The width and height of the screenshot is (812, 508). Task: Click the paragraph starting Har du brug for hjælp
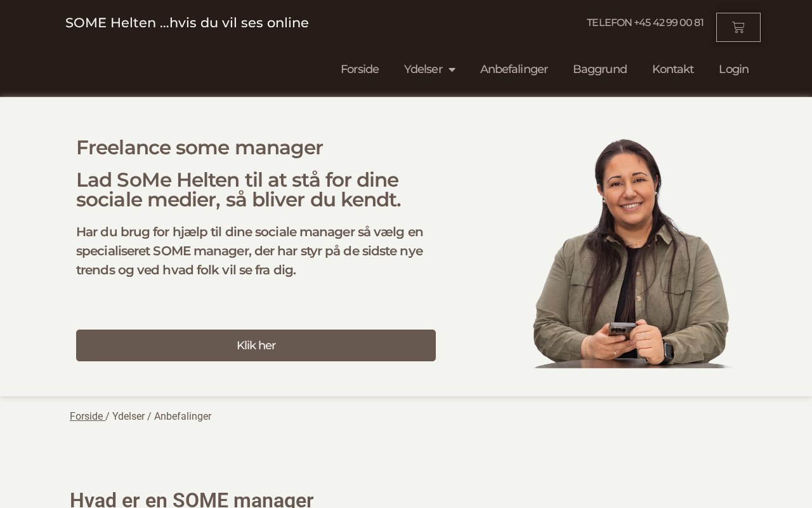click(250, 251)
